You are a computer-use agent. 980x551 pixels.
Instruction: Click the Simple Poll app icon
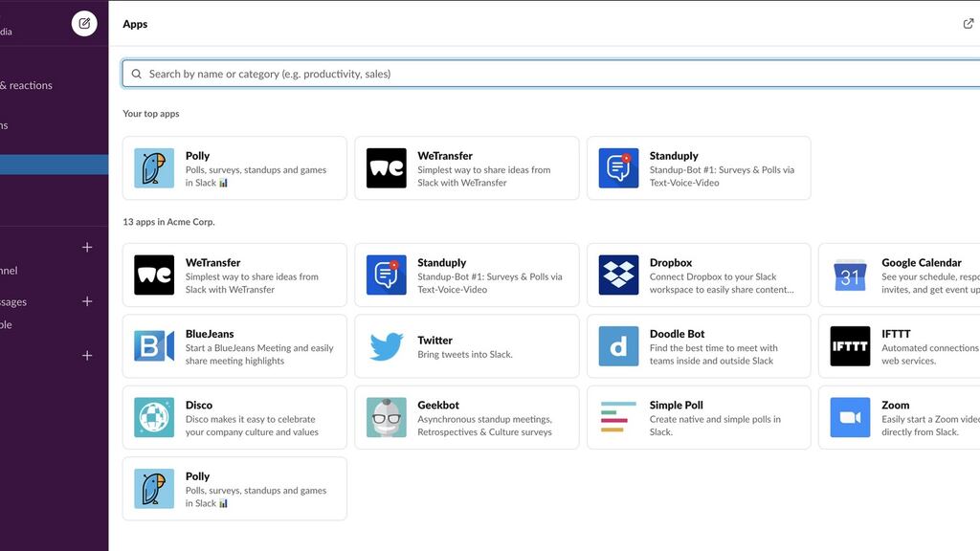pos(618,418)
